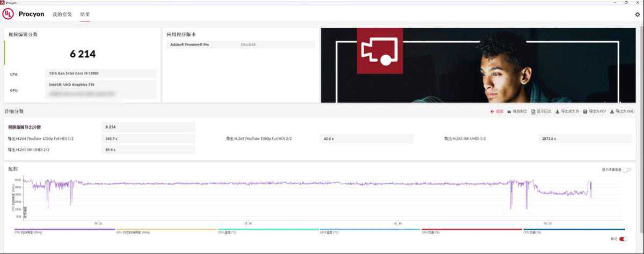Click the video editing score 6 214

(x=83, y=54)
